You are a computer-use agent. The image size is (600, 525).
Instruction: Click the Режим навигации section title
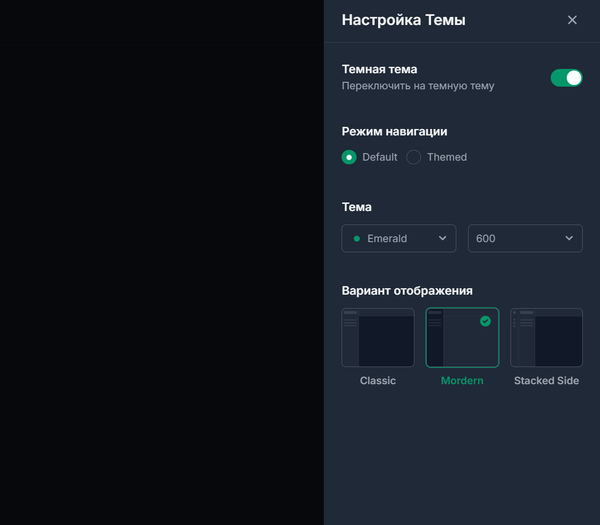click(x=395, y=131)
